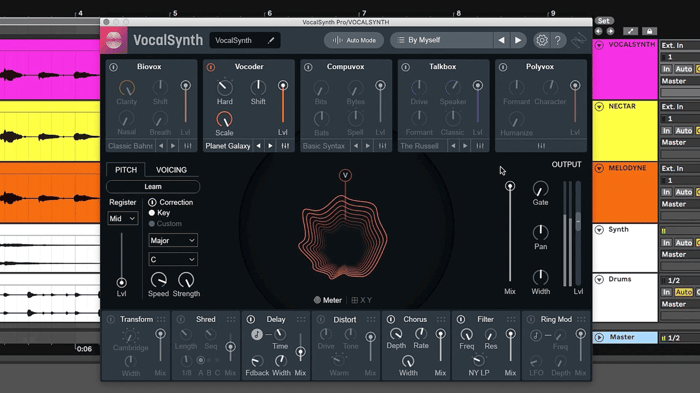Open the Major scale dropdown
Viewport: 700px width, 393px height.
(173, 240)
